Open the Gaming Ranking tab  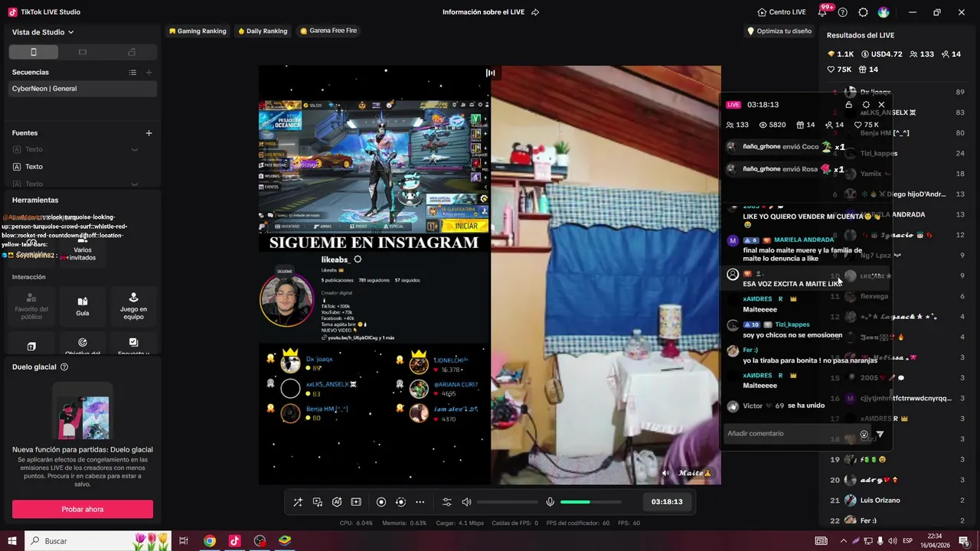pyautogui.click(x=198, y=31)
